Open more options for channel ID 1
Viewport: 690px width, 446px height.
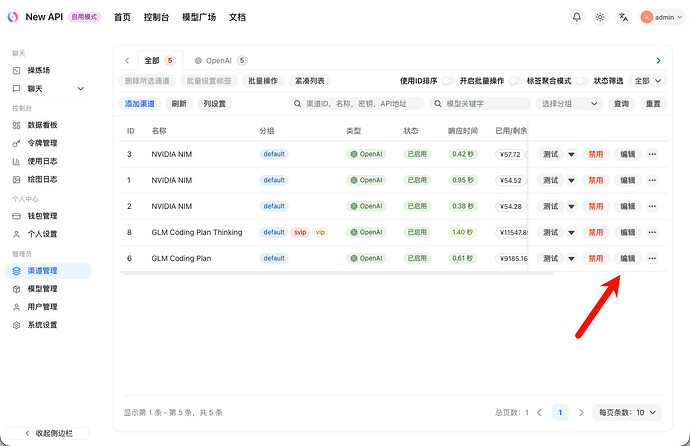pos(652,180)
